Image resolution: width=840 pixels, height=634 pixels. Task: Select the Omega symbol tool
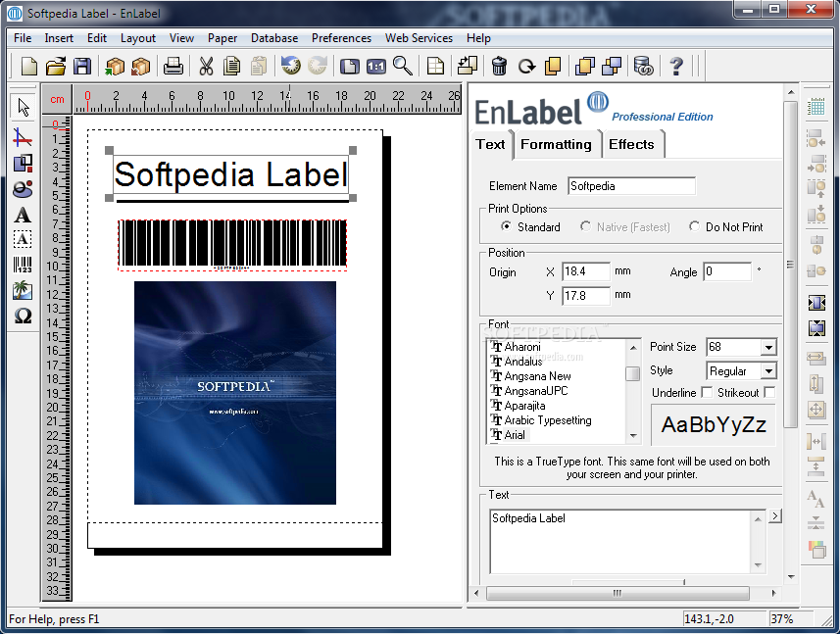coord(23,316)
